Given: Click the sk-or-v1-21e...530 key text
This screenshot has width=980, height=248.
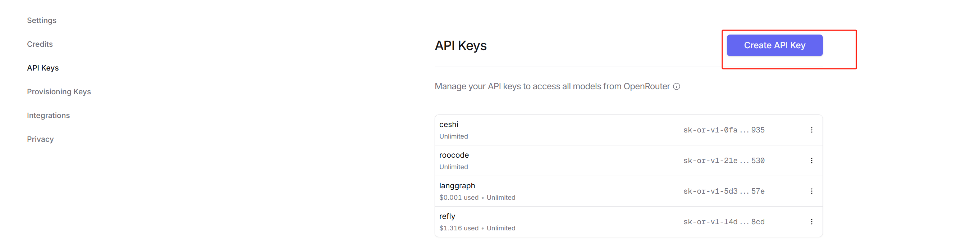Looking at the screenshot, I should coord(724,161).
